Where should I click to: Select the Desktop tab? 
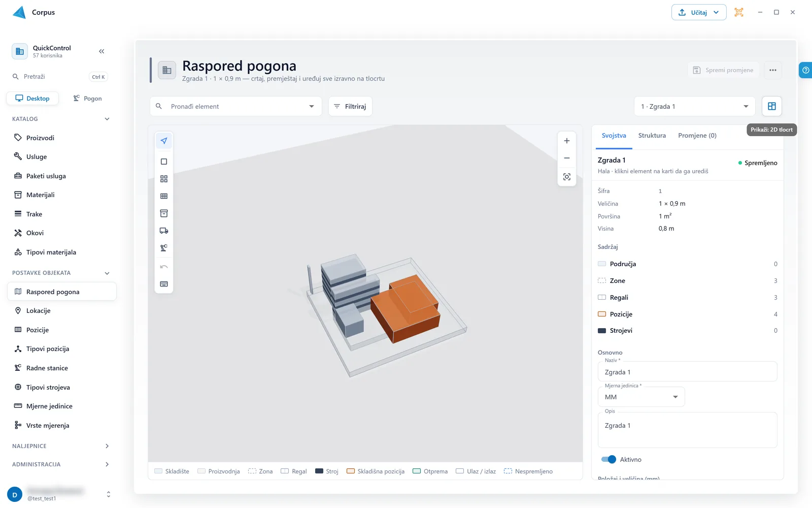32,99
